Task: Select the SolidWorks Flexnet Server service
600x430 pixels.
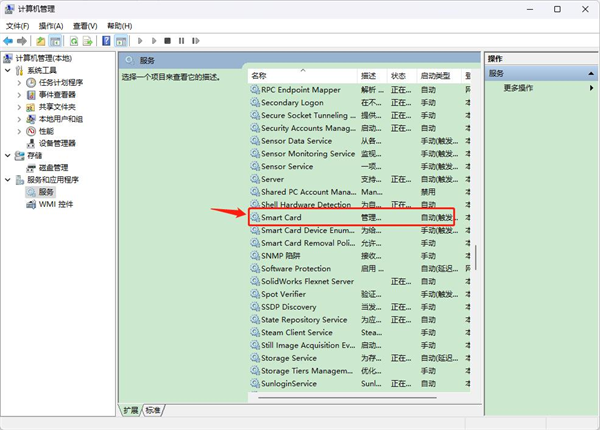Action: coord(359,281)
